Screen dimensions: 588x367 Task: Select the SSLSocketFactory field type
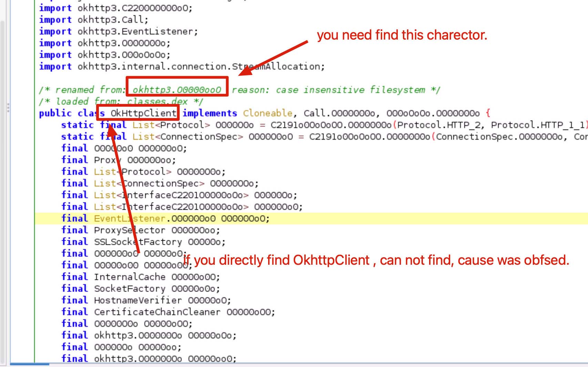pyautogui.click(x=138, y=242)
